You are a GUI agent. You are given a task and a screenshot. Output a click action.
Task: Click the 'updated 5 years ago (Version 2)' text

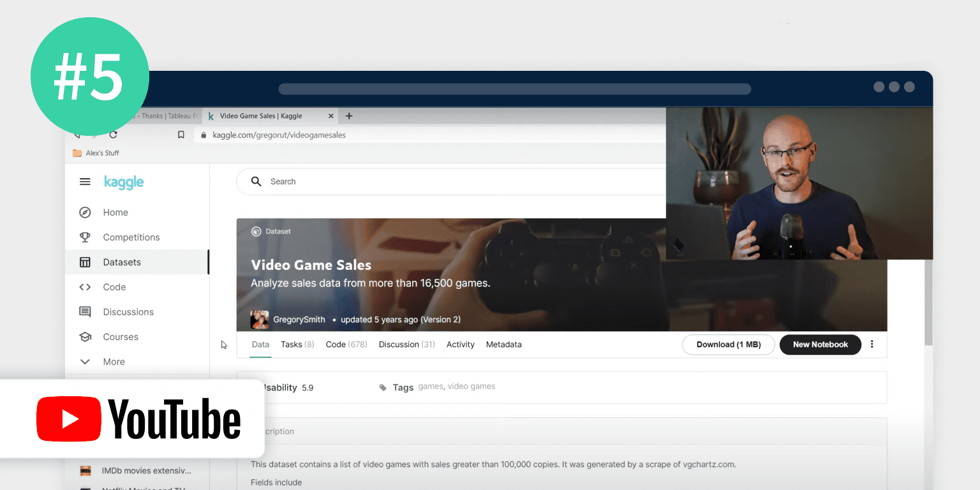pos(401,320)
